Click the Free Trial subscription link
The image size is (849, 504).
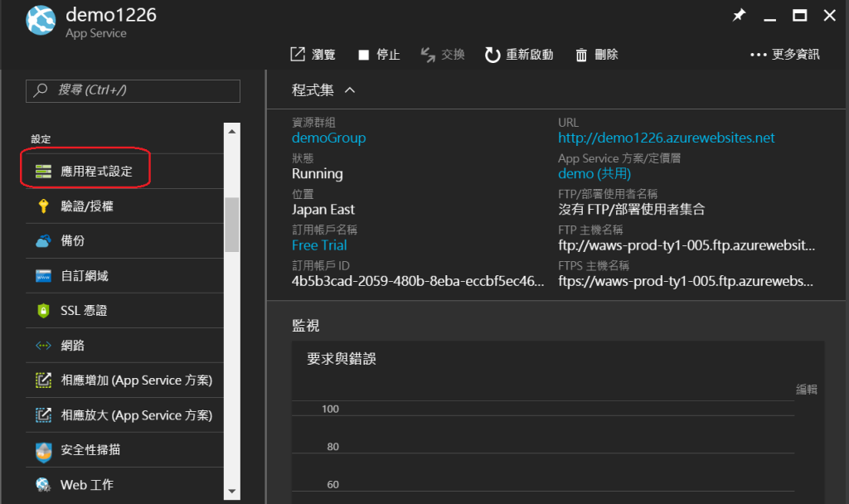pos(319,245)
